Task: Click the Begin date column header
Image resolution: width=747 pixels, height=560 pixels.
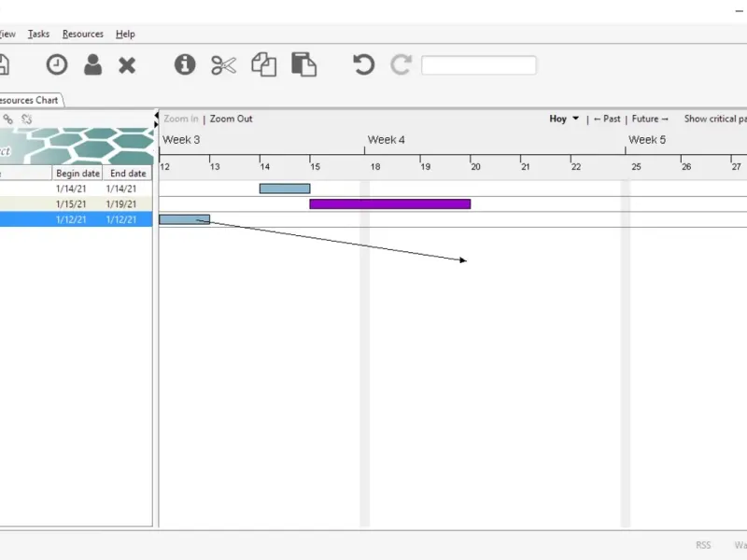Action: [x=78, y=174]
